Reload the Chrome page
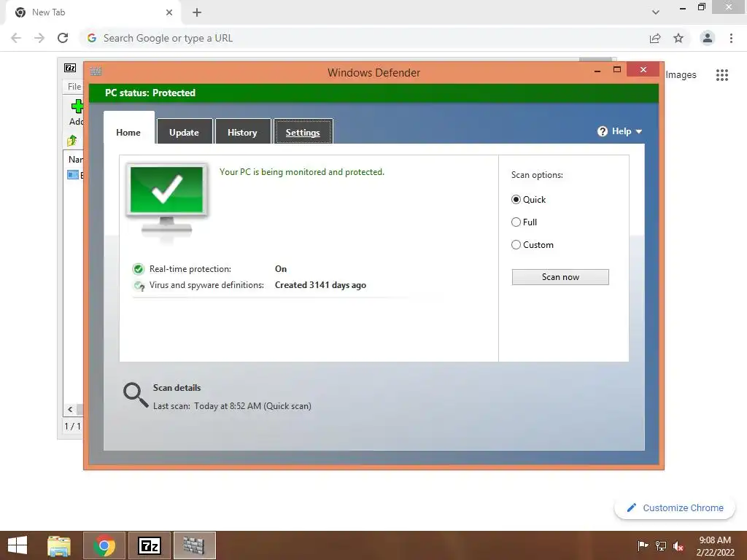Image resolution: width=747 pixels, height=560 pixels. click(x=63, y=38)
